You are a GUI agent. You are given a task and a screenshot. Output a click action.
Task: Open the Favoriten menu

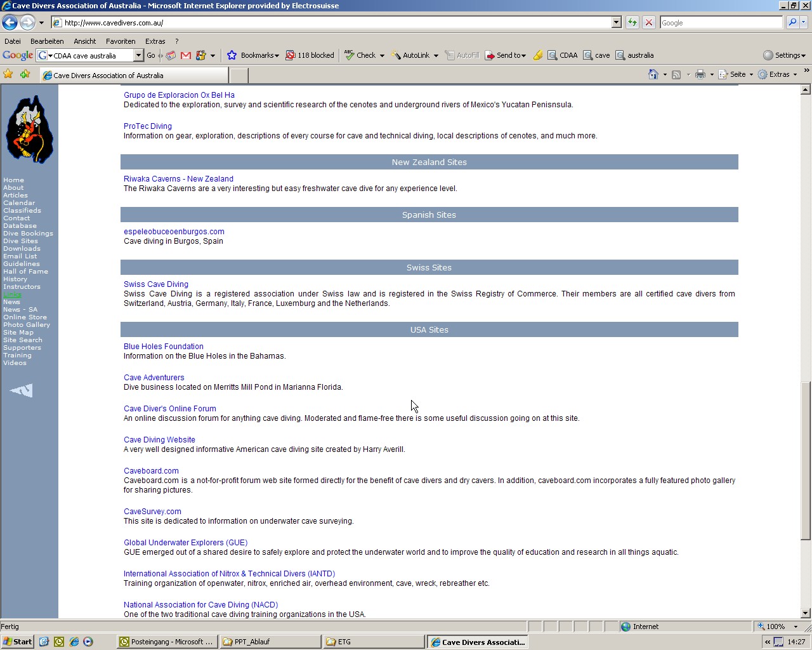pos(121,41)
